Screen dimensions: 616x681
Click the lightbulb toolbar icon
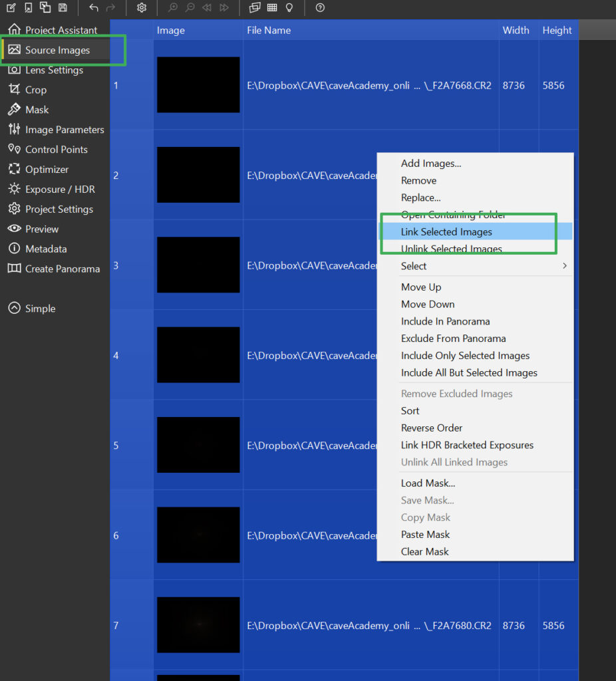(289, 7)
